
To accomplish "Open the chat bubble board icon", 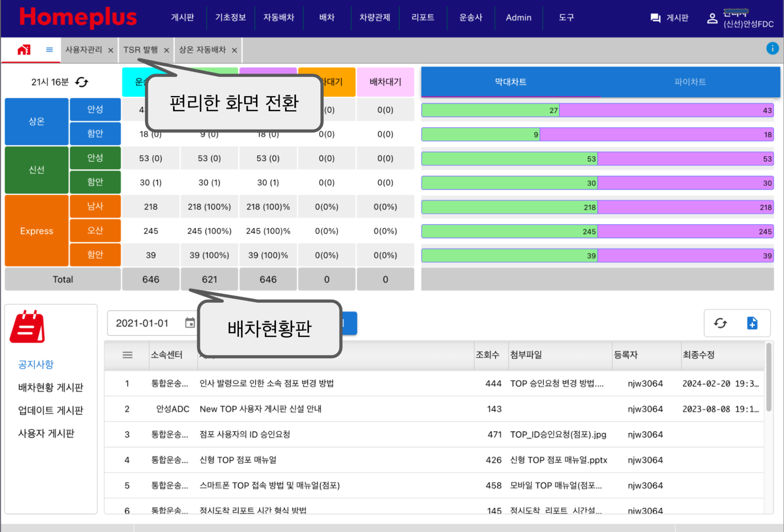I will pyautogui.click(x=655, y=18).
